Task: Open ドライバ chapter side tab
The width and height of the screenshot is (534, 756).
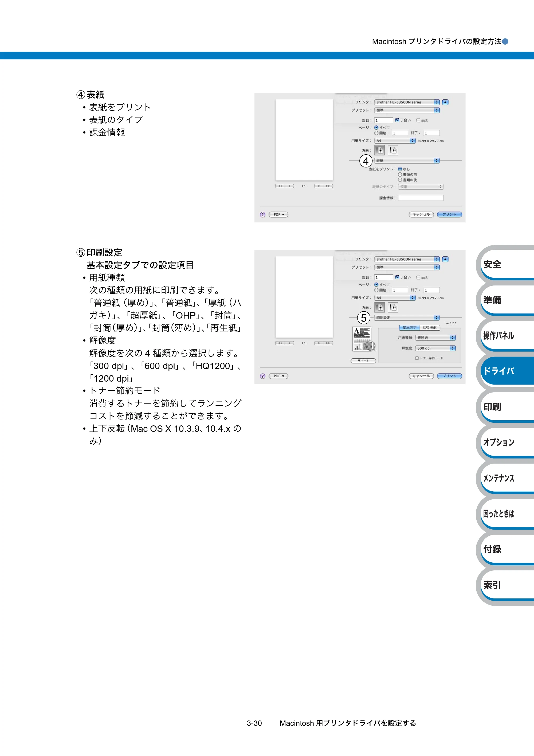Action: click(506, 371)
